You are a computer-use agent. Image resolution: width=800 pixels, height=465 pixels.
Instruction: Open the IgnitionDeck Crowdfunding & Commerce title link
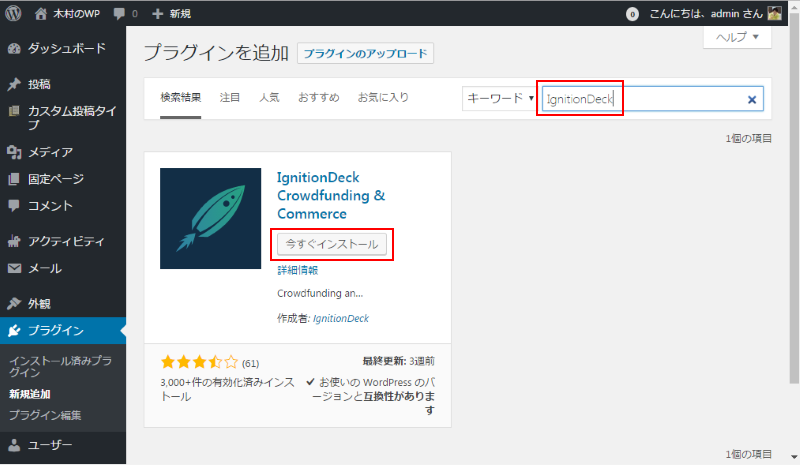coord(331,195)
